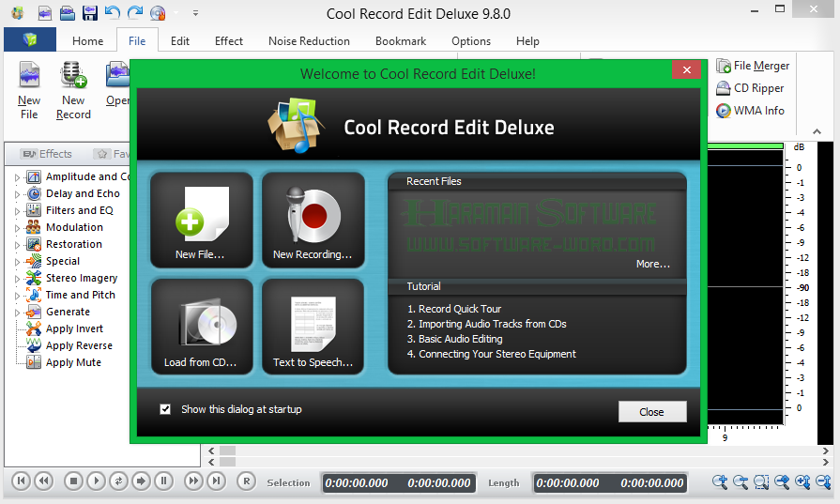Open the Options tab
Image resolution: width=840 pixels, height=504 pixels.
click(x=471, y=41)
